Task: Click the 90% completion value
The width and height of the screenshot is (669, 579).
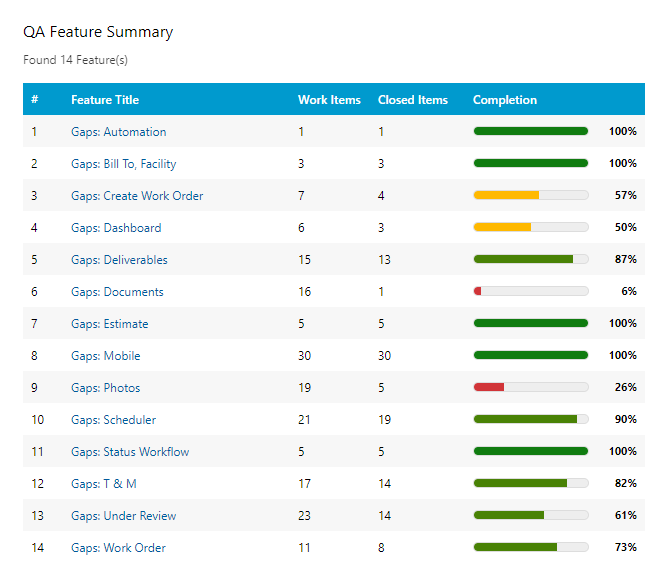Action: [x=625, y=419]
